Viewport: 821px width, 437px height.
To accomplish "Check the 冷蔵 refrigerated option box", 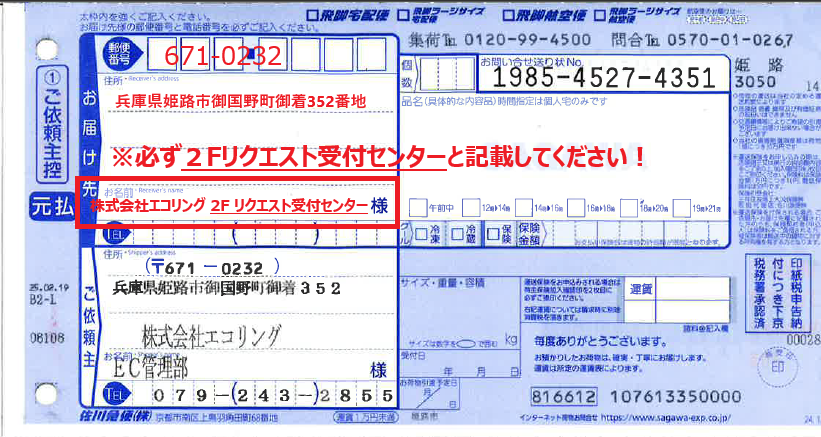I will click(x=457, y=234).
